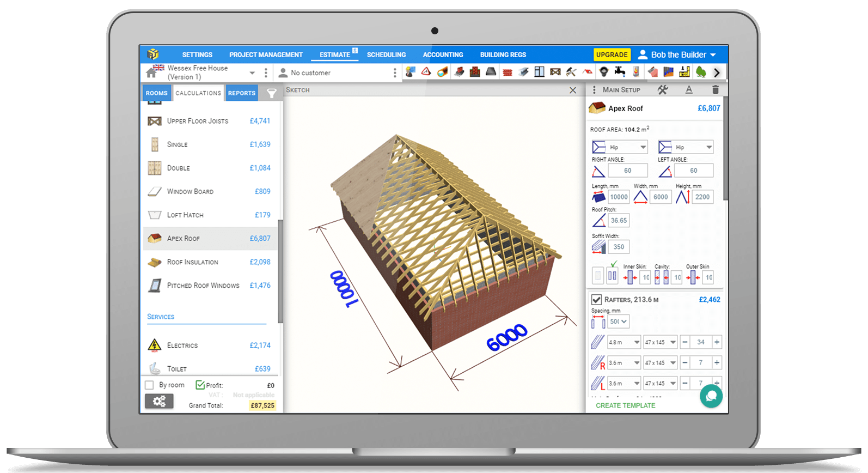Open the Rafters spacing dropdown
The height and width of the screenshot is (473, 868).
coord(618,322)
